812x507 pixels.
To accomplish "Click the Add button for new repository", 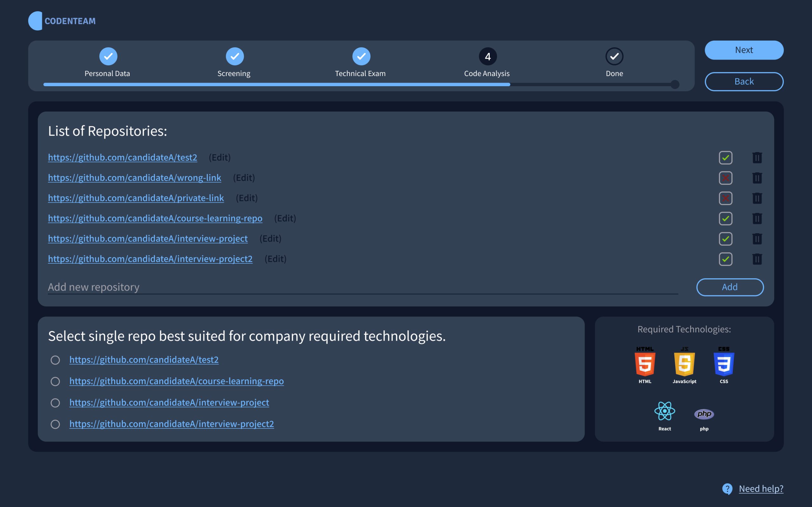I will pos(730,287).
